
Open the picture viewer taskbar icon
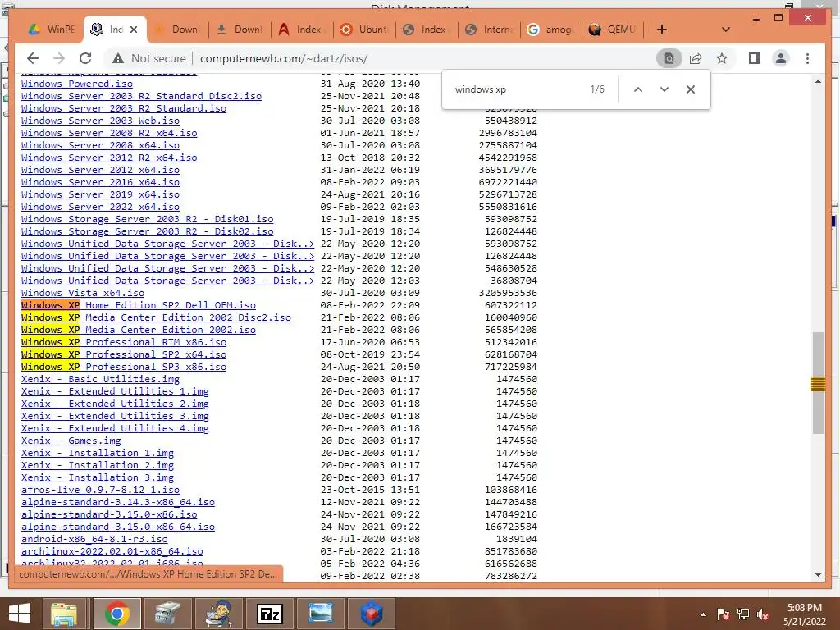[x=321, y=614]
